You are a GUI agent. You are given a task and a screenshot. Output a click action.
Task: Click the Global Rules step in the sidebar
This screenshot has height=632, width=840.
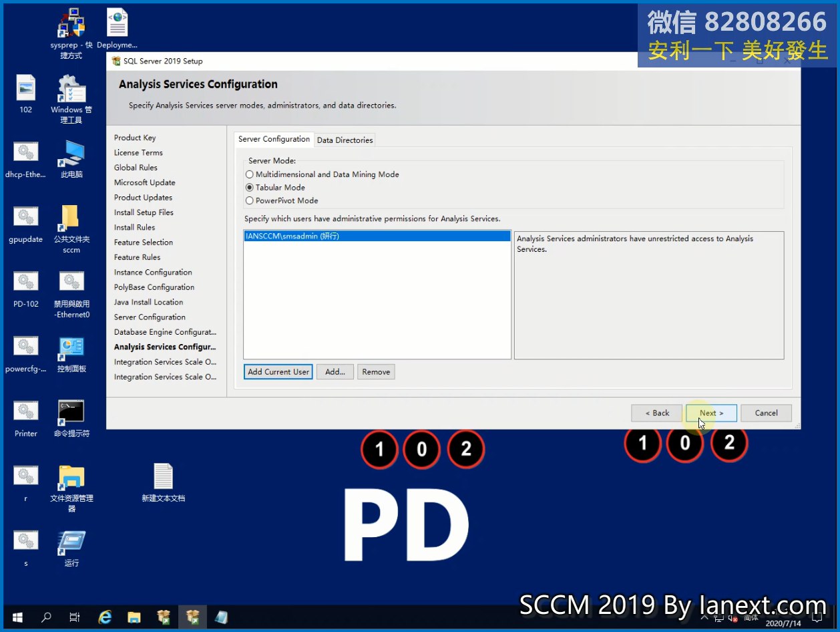coord(136,168)
